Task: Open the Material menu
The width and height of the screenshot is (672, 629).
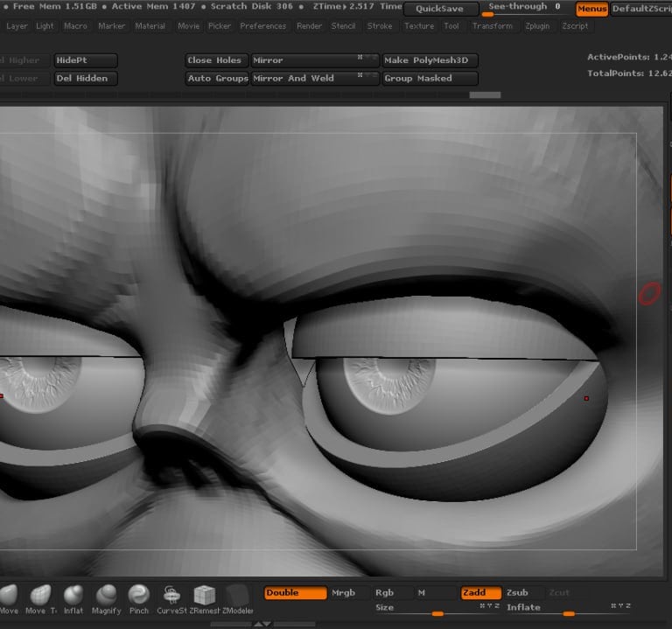Action: 150,26
